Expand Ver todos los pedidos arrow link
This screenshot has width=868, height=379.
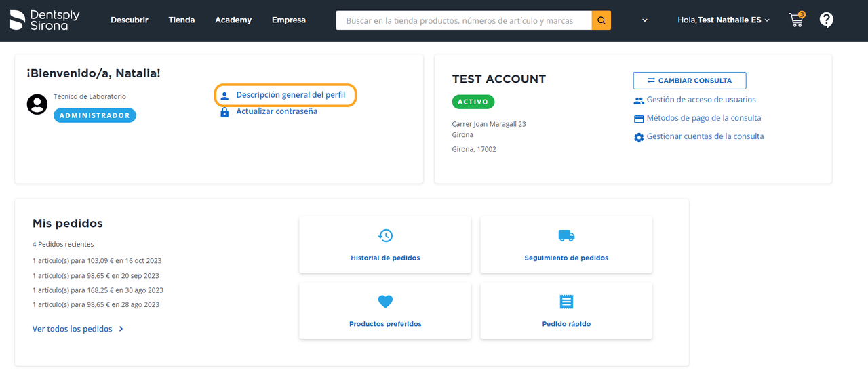[x=78, y=329]
